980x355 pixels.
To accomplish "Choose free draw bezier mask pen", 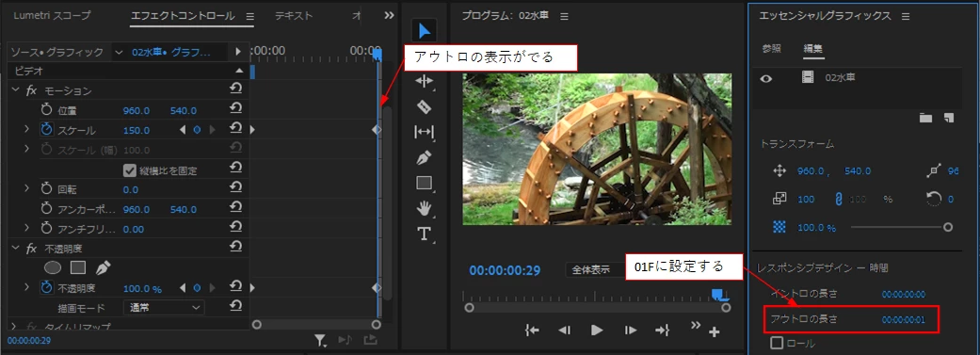I will point(103,267).
